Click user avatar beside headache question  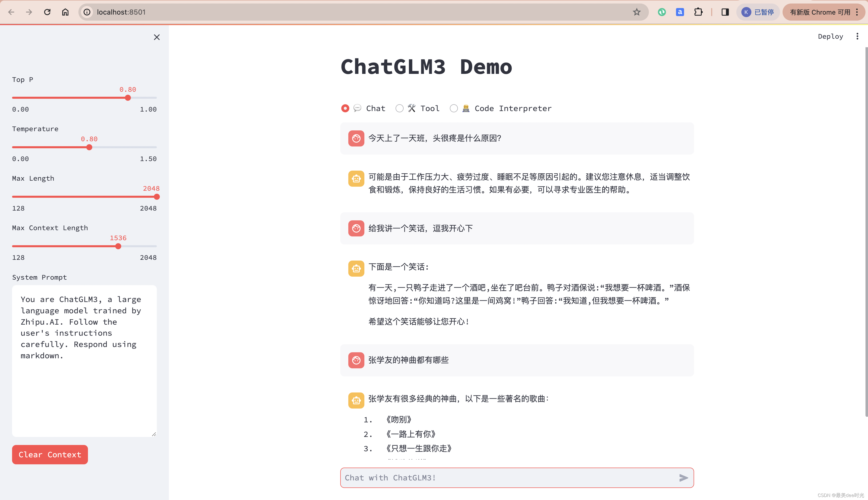point(356,138)
